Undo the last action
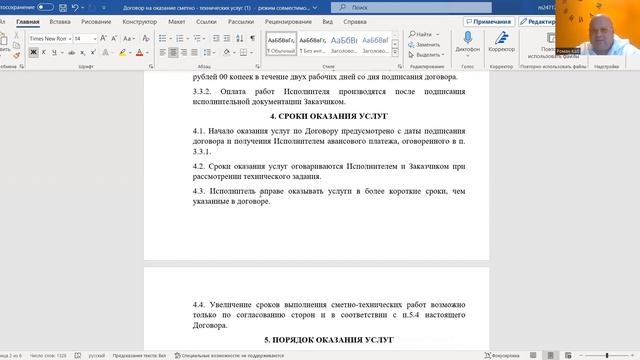 point(75,7)
